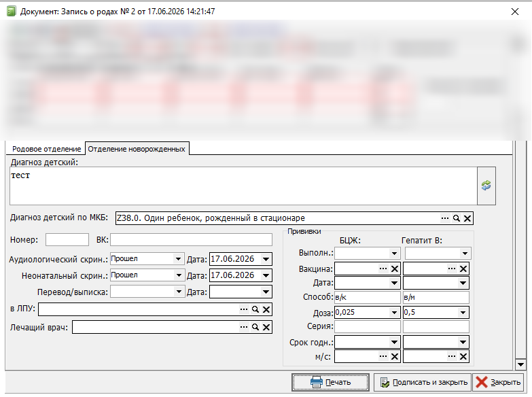
Task: Expand the БЦЖ Выполн. dropdown
Action: (x=394, y=254)
